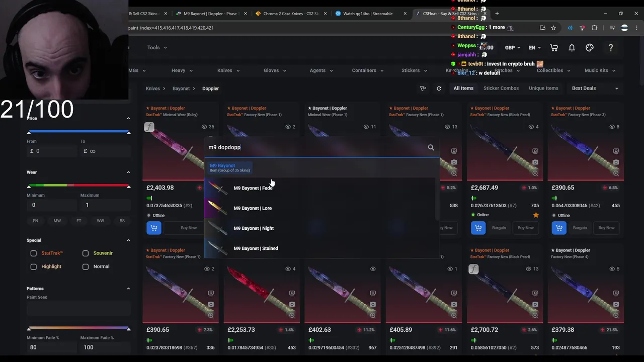644x362 pixels.
Task: Bookmark this page with star icon
Action: 553,28
